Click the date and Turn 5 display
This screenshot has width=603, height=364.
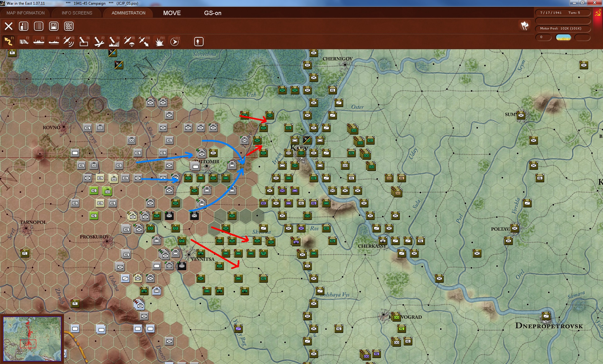tap(563, 13)
